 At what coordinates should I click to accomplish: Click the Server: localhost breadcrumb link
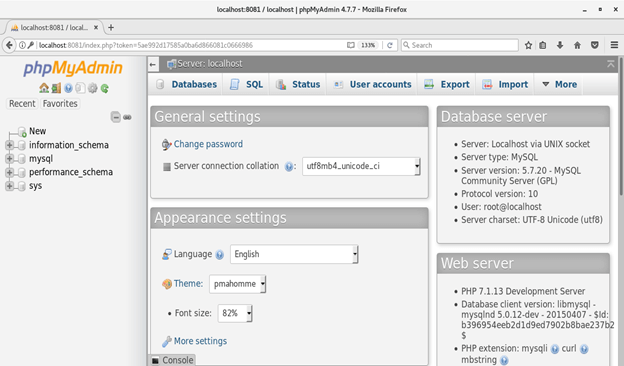210,64
